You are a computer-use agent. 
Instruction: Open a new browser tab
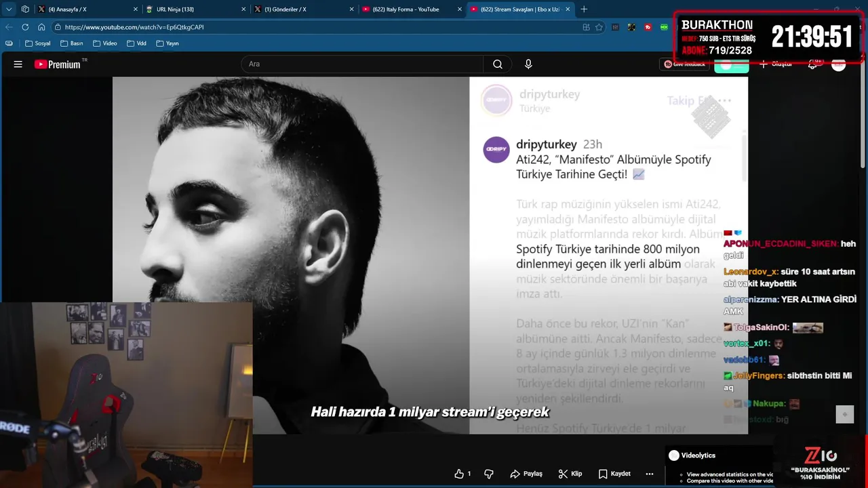584,9
